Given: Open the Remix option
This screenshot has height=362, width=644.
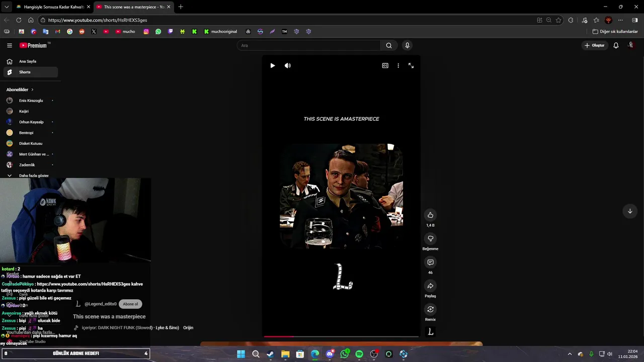Looking at the screenshot, I should click(x=430, y=309).
